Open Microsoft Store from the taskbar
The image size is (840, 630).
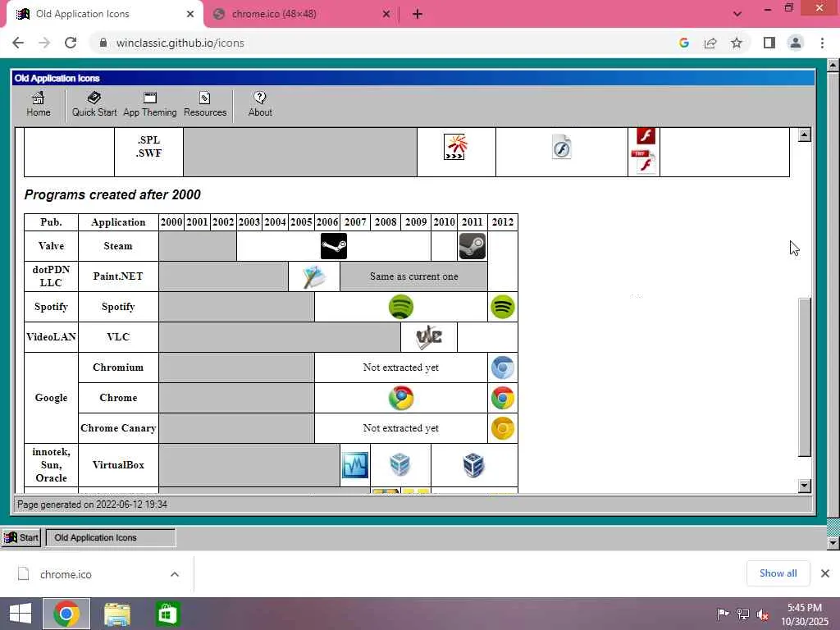167,614
